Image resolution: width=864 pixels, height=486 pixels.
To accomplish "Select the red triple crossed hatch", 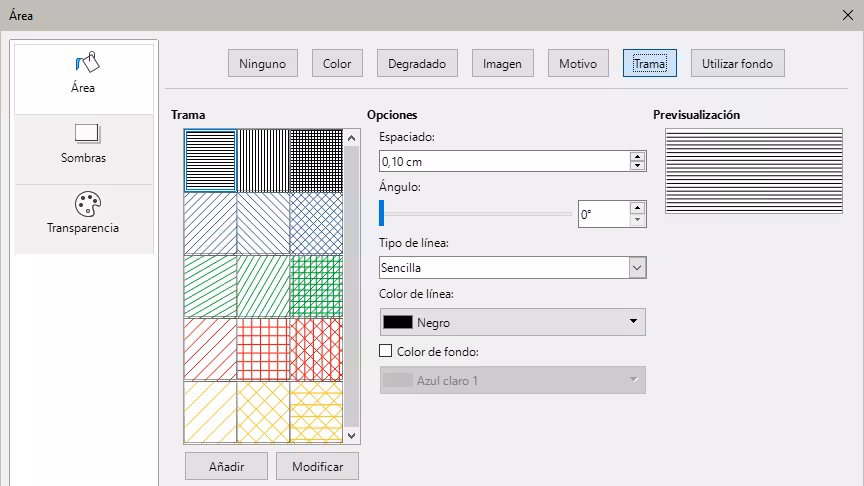I will pos(316,349).
